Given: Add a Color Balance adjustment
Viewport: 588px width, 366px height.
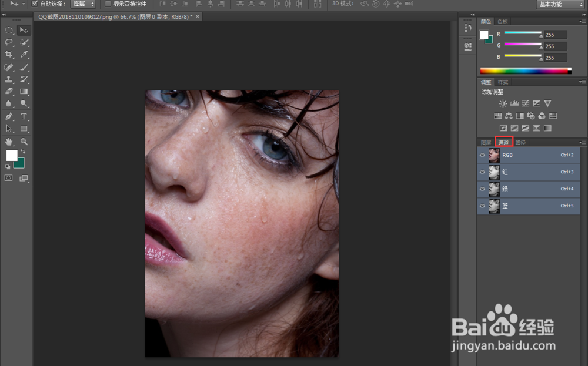Looking at the screenshot, I should coord(509,116).
